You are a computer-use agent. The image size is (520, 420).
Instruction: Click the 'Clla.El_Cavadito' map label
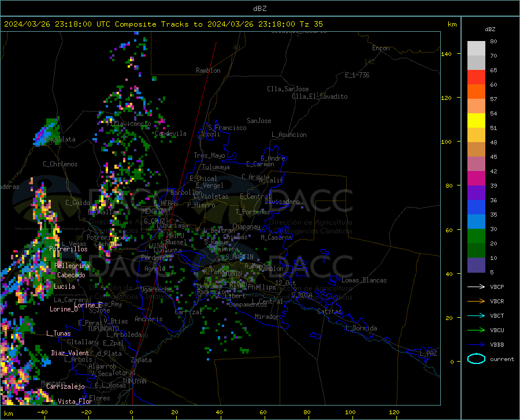(x=320, y=96)
